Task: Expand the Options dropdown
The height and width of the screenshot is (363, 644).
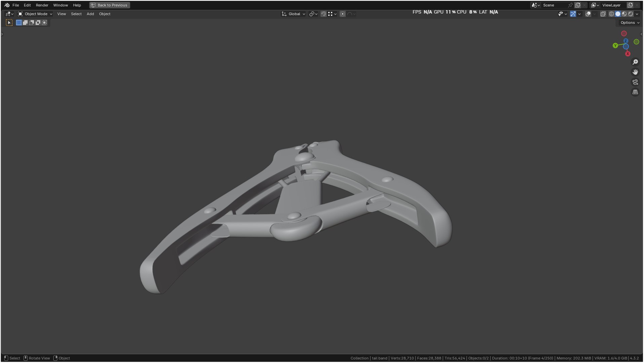Action: (x=630, y=23)
